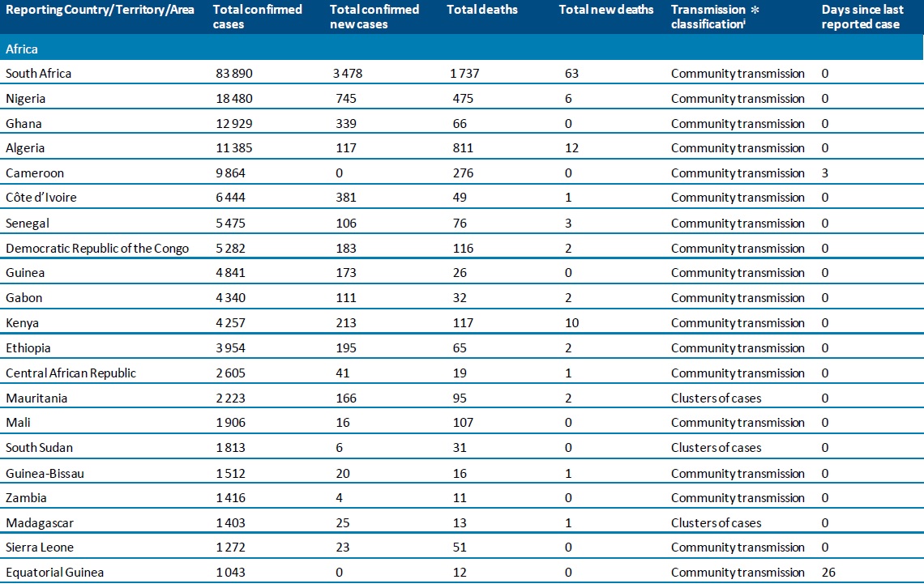Click Côte d'Ivoire in the country column

coord(41,198)
